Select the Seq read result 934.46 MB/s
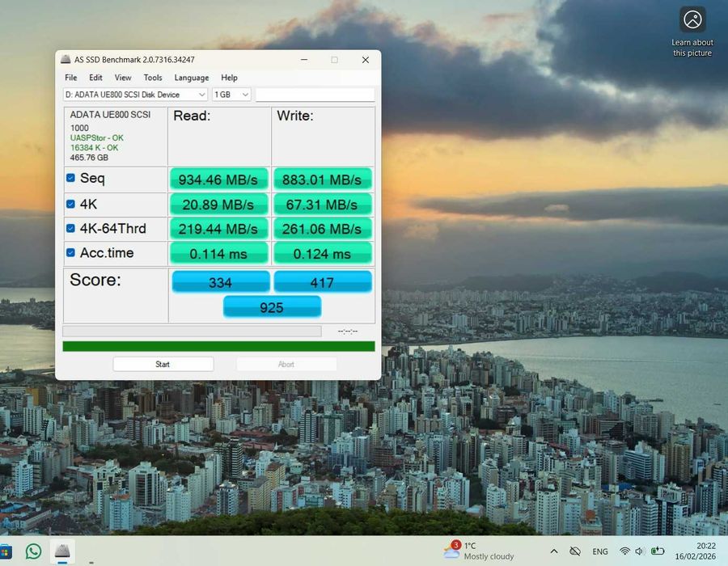728x566 pixels. click(x=218, y=180)
